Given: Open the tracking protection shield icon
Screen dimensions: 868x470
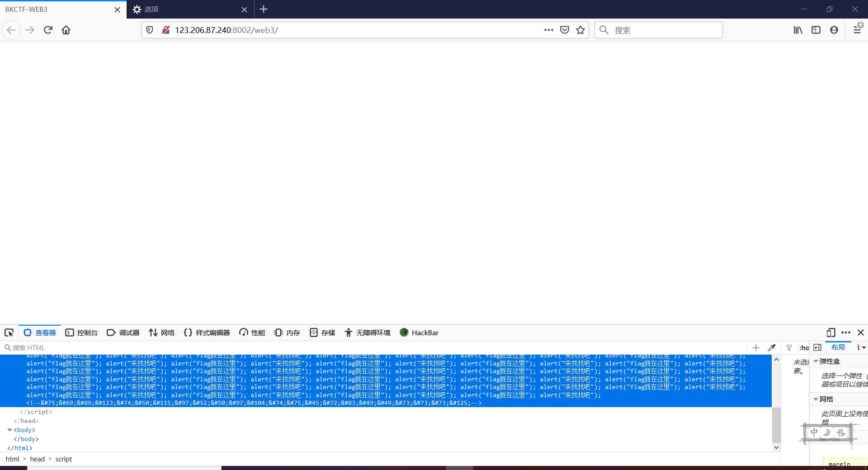Looking at the screenshot, I should (x=150, y=30).
